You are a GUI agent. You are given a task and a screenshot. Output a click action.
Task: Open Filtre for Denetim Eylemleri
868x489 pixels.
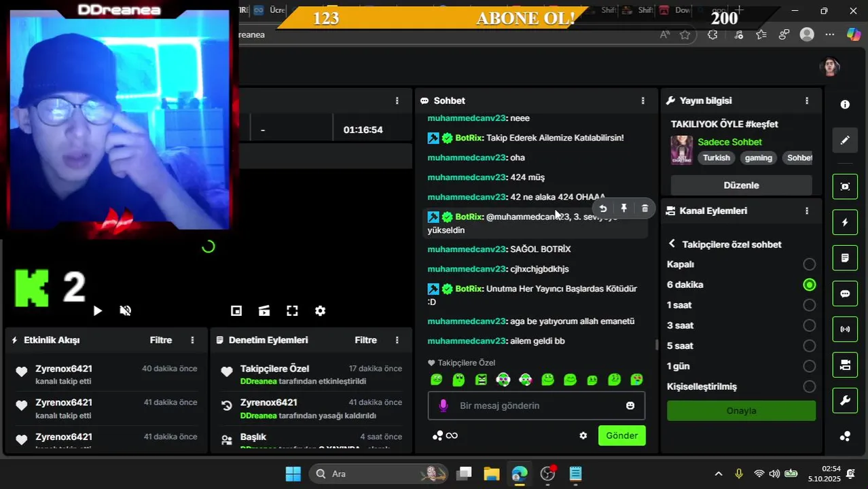pos(365,340)
